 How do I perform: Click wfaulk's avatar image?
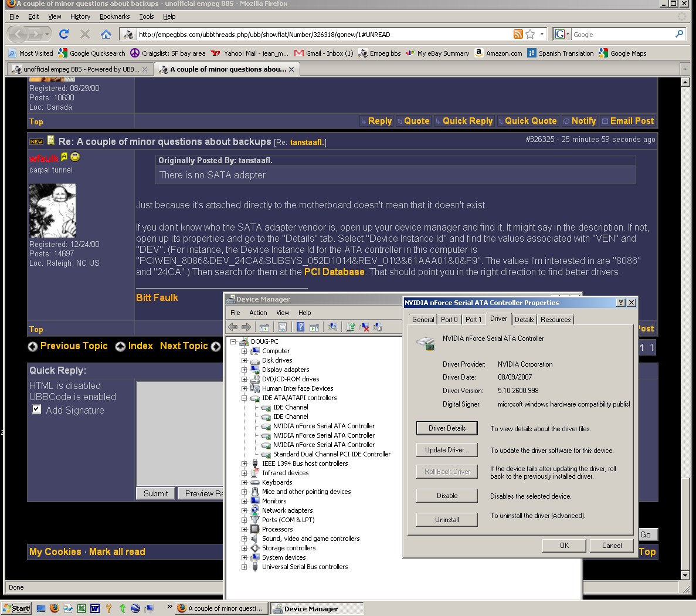point(52,211)
